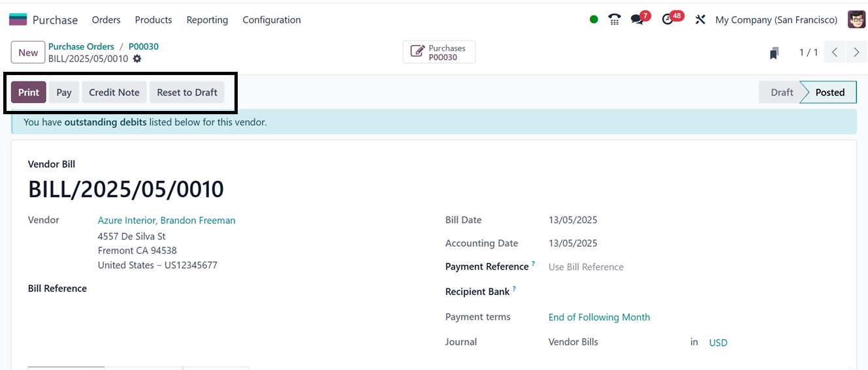868x370 pixels.
Task: Click the Reset to Draft button
Action: [187, 92]
